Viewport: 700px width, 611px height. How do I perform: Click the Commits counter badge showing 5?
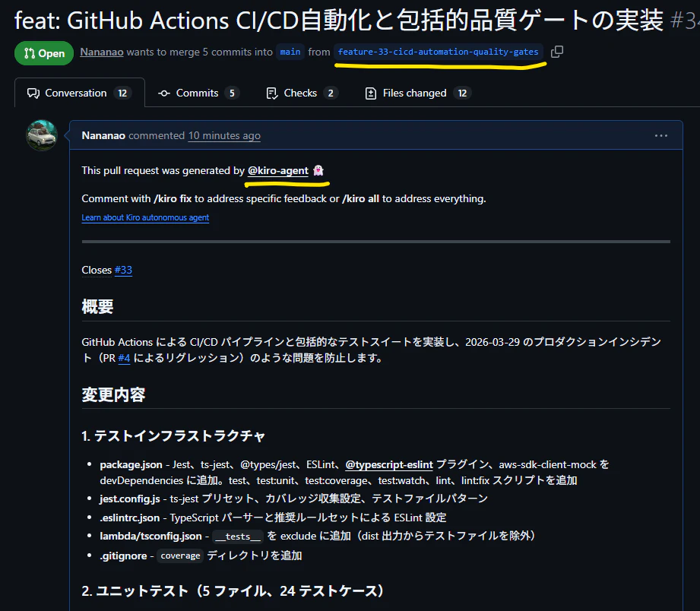[x=232, y=93]
